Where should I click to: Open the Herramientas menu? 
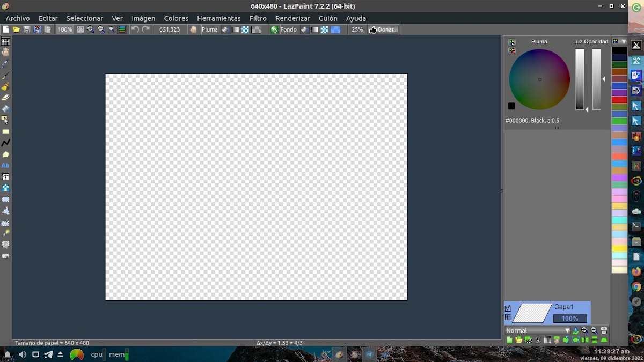(x=219, y=18)
